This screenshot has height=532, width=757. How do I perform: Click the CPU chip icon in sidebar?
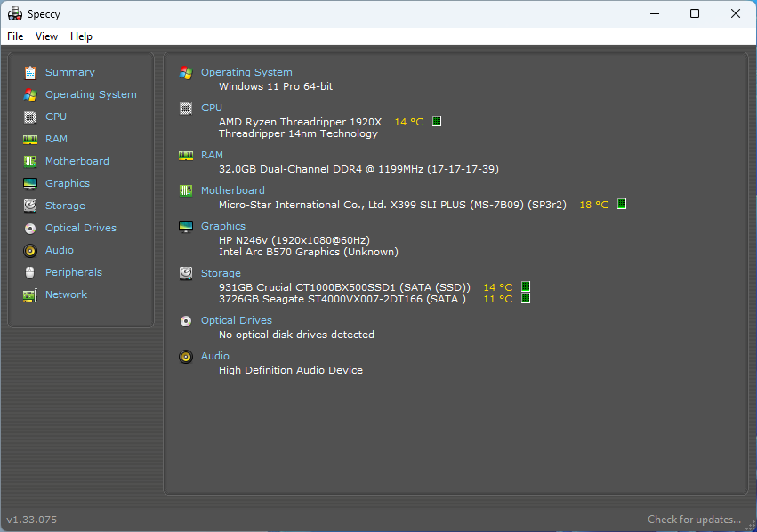pos(30,117)
